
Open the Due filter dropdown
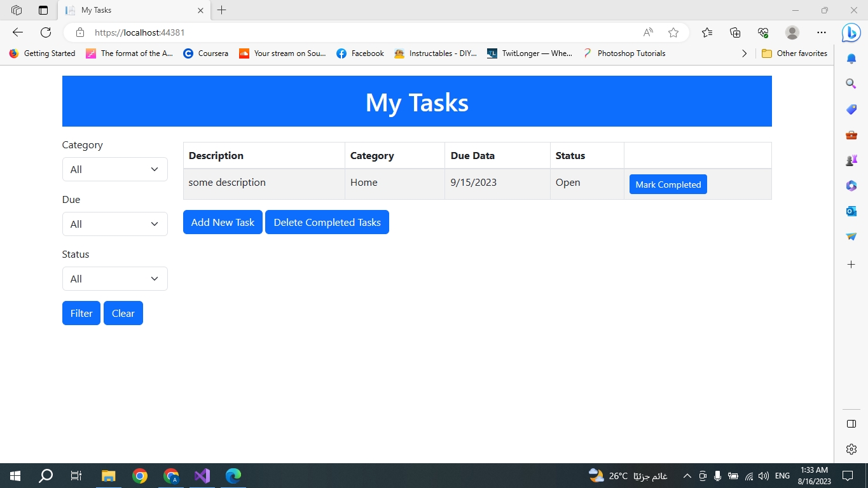coord(114,224)
